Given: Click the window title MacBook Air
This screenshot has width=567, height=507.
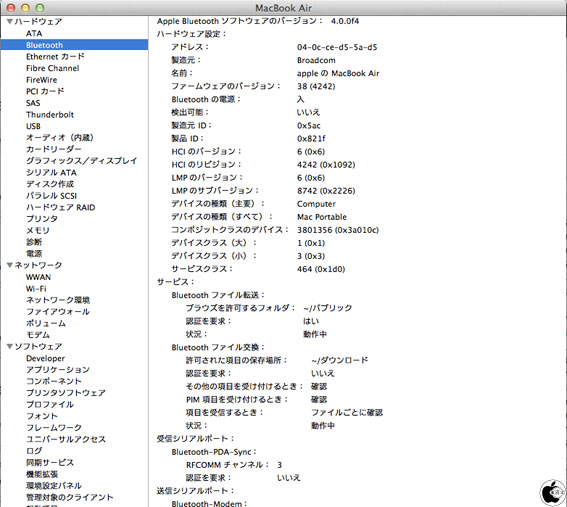Looking at the screenshot, I should pyautogui.click(x=284, y=8).
